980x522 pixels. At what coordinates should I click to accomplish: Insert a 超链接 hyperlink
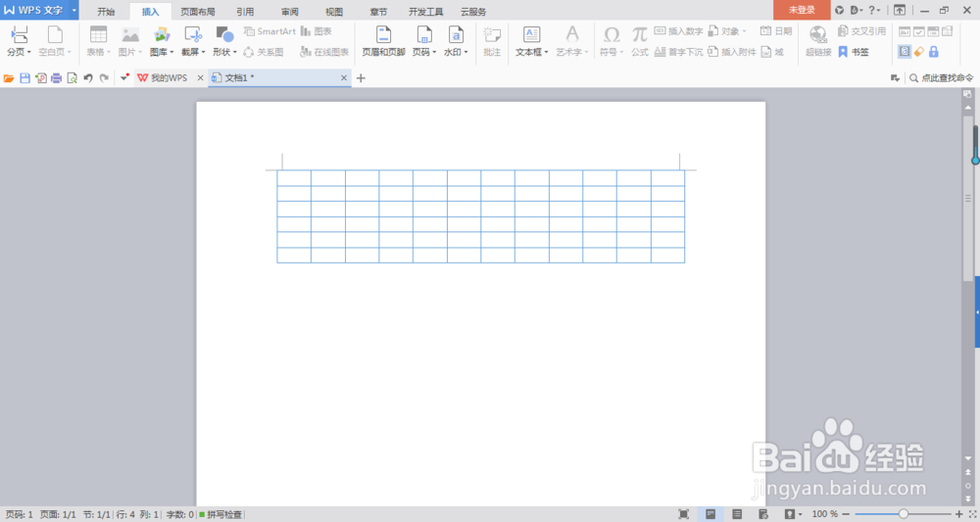pos(818,42)
